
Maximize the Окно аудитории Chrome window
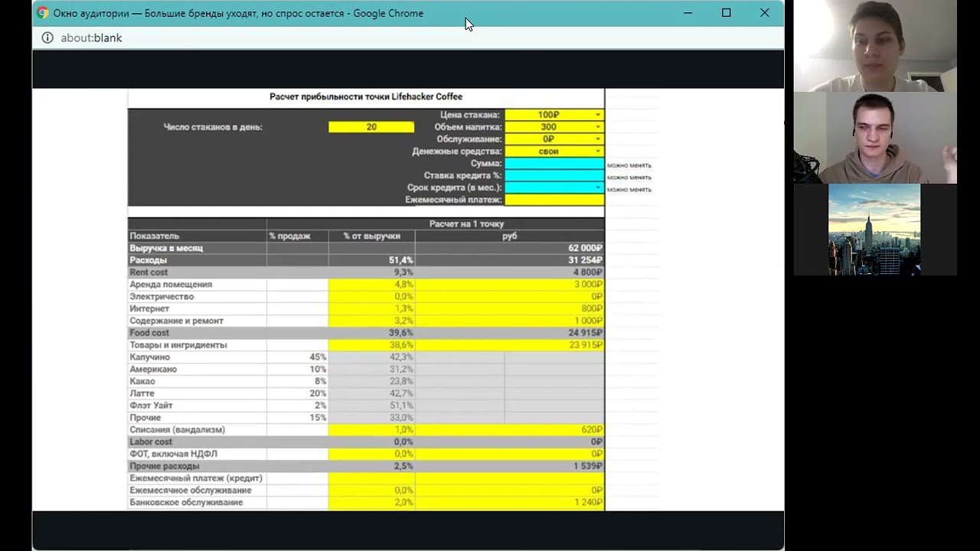[726, 13]
